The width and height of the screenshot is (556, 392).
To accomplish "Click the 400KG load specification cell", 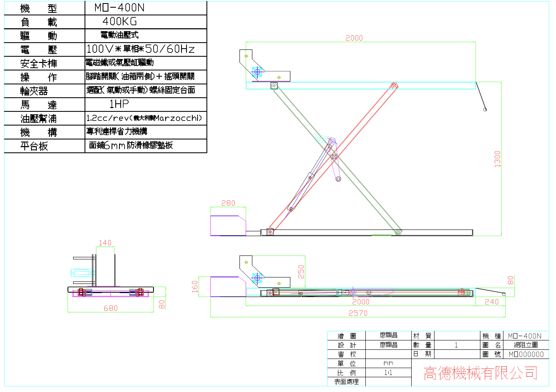I will pyautogui.click(x=146, y=22).
